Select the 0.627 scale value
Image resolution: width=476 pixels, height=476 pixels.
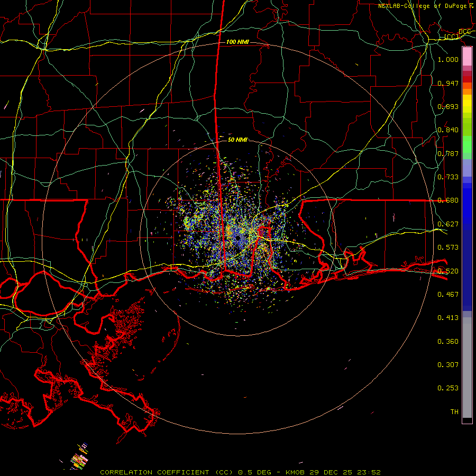click(448, 224)
